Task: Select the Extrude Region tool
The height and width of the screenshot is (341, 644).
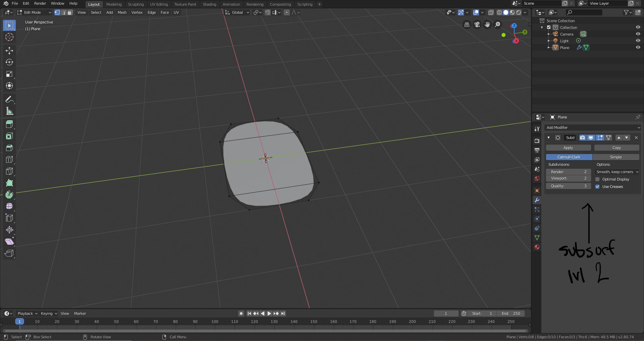Action: tap(9, 125)
